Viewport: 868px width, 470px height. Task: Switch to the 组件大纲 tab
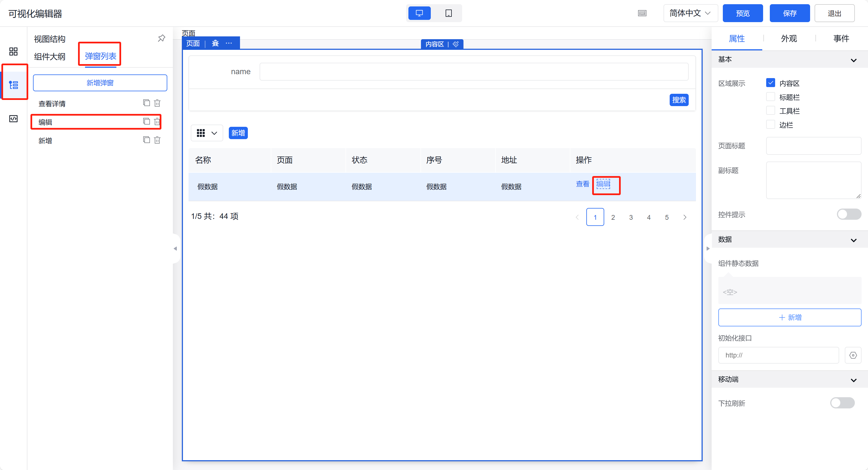click(50, 56)
